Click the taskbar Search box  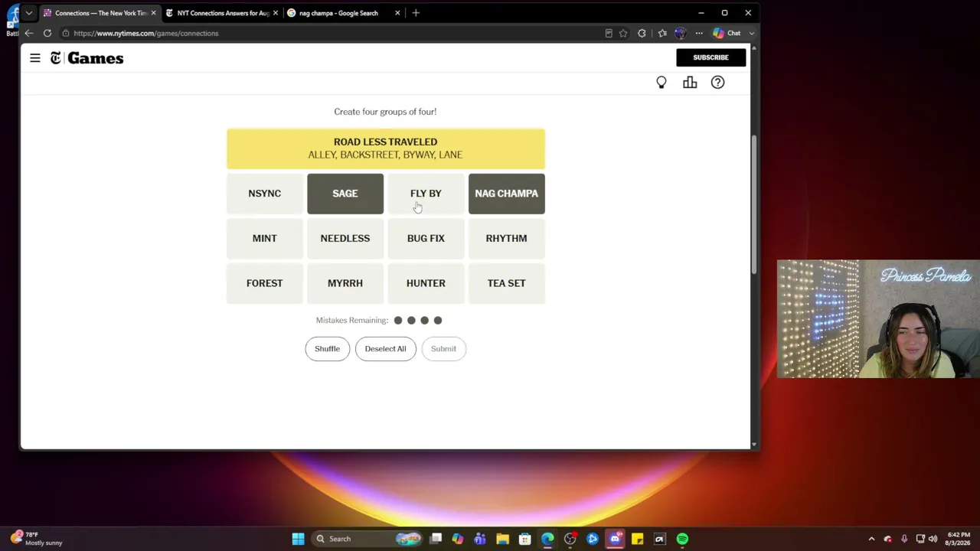pyautogui.click(x=369, y=539)
